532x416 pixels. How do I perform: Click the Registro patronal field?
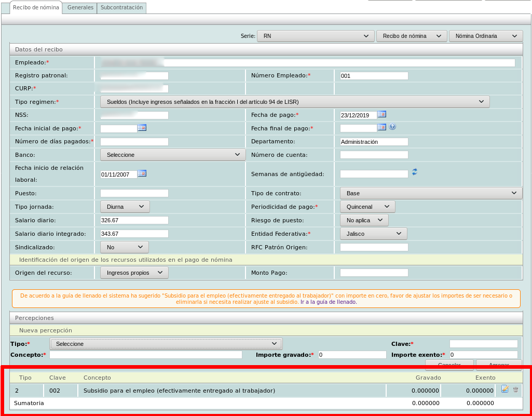pos(134,76)
